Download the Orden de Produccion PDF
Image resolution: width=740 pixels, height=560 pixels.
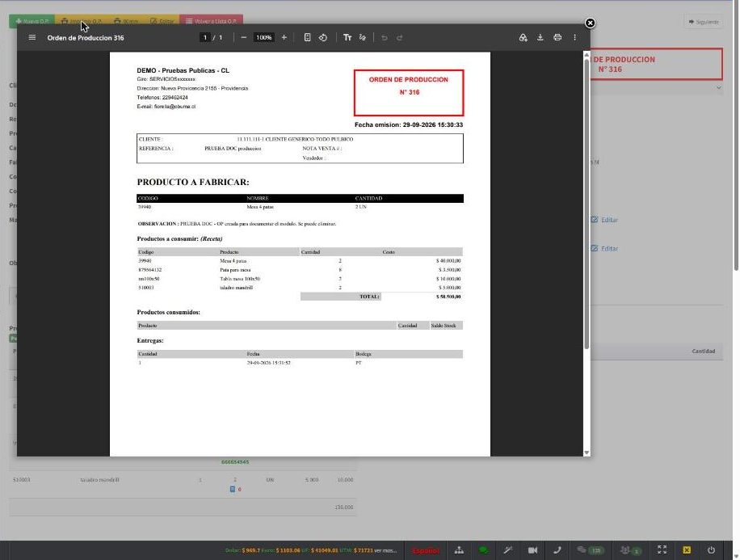tap(540, 37)
